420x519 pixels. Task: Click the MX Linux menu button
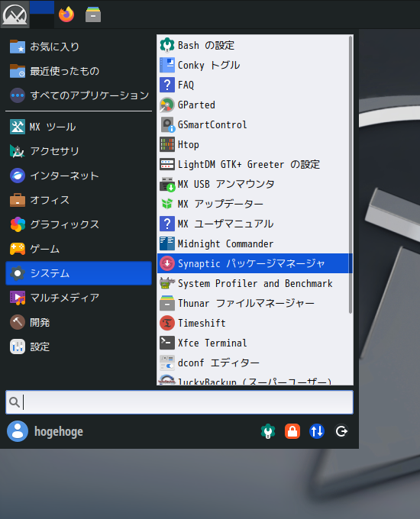point(15,15)
